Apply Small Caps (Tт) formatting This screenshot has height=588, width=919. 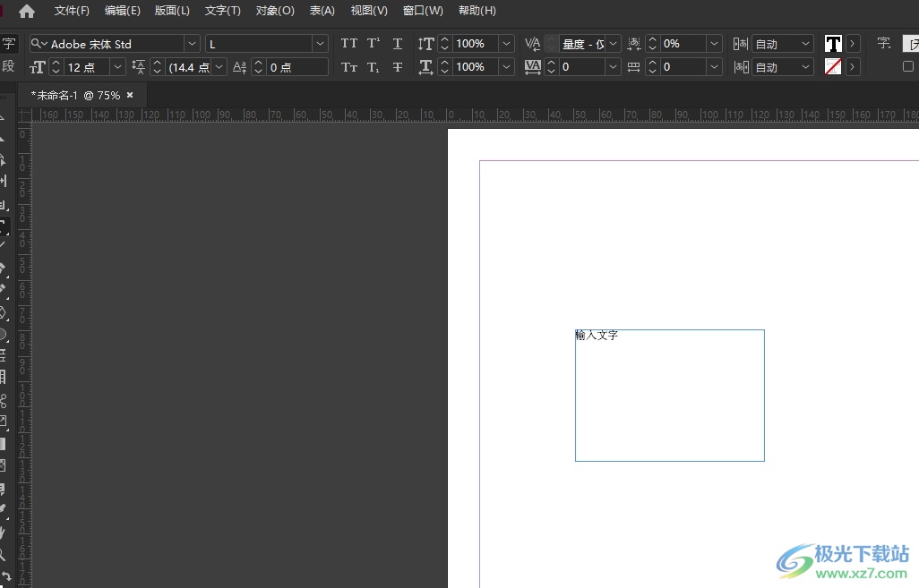(349, 67)
